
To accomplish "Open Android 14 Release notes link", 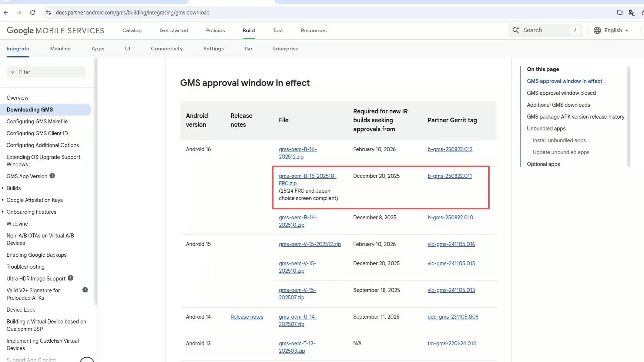I will pyautogui.click(x=247, y=317).
